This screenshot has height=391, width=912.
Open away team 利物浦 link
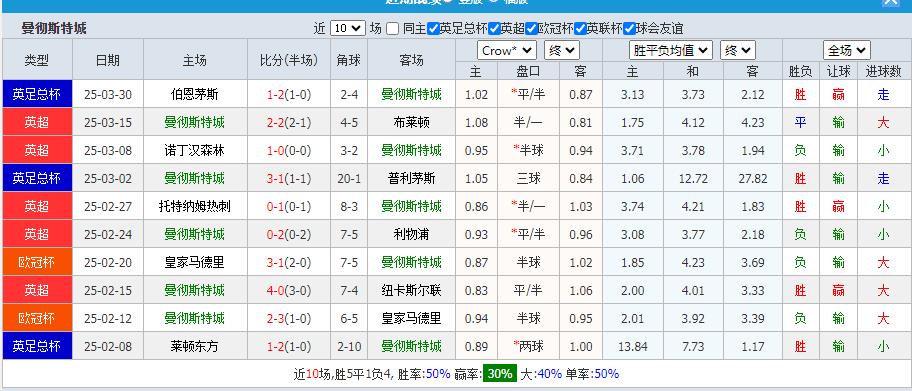click(x=411, y=234)
